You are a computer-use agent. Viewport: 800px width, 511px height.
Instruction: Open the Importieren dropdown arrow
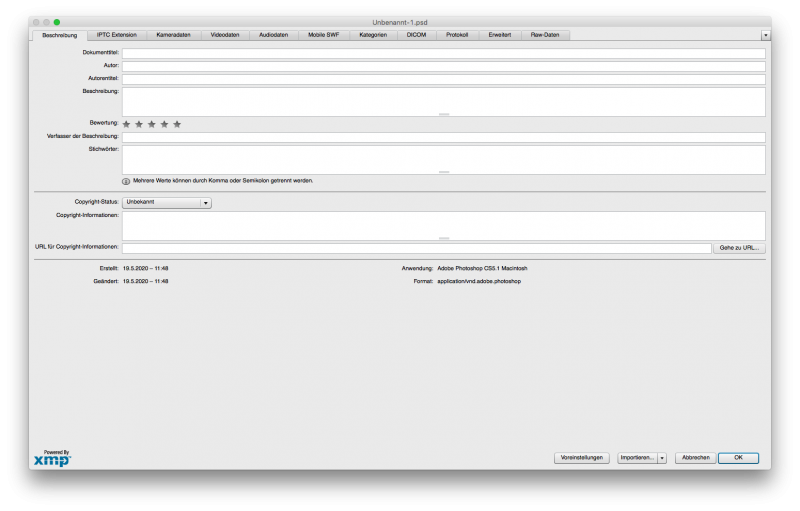click(x=661, y=458)
